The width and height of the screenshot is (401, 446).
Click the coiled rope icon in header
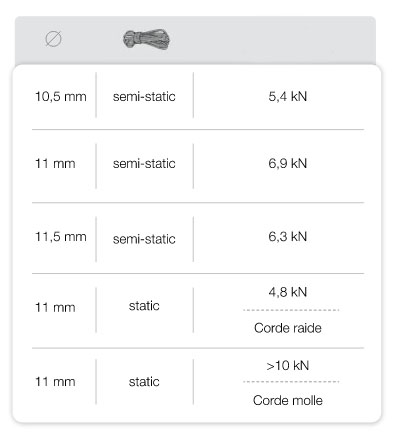coord(146,39)
